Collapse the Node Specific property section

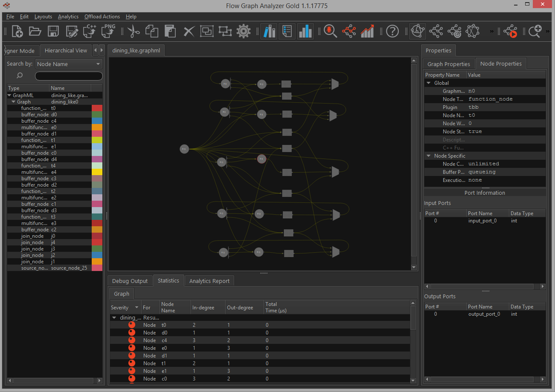pyautogui.click(x=429, y=156)
